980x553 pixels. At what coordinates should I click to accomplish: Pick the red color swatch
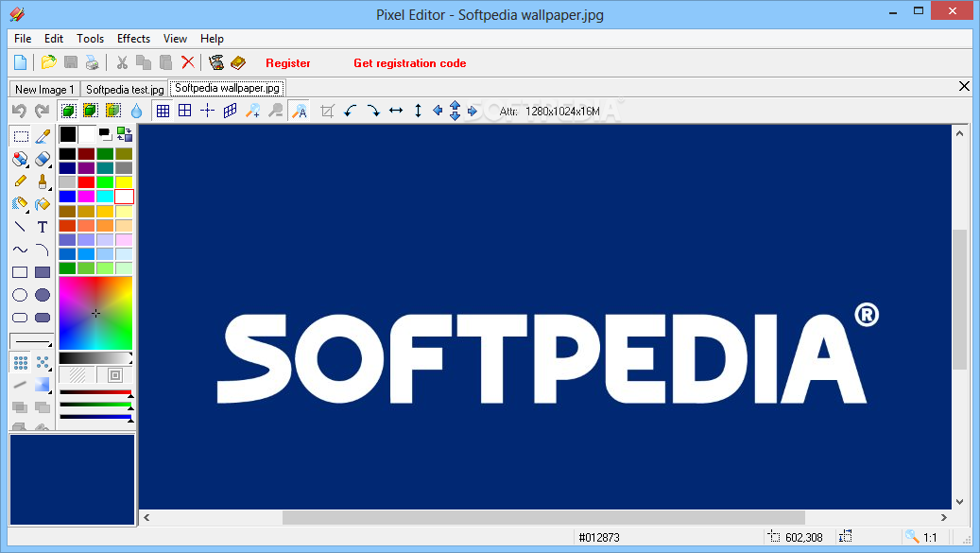tap(86, 181)
